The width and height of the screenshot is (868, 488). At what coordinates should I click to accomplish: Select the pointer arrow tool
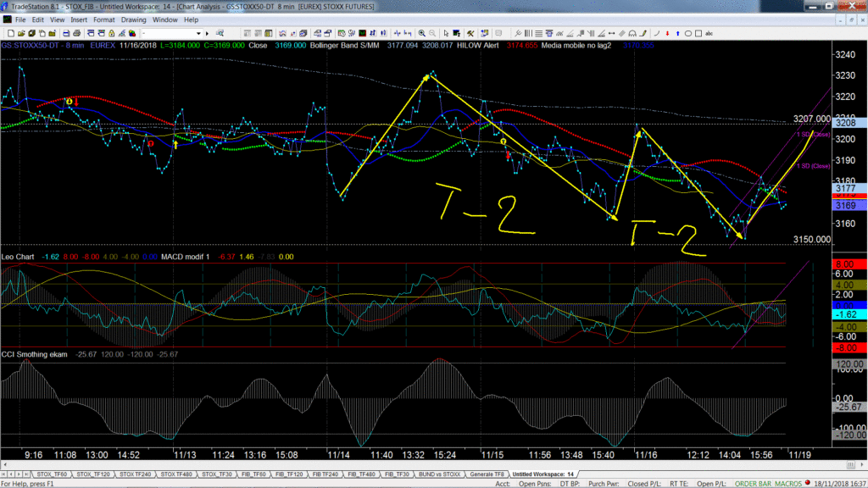[x=446, y=33]
